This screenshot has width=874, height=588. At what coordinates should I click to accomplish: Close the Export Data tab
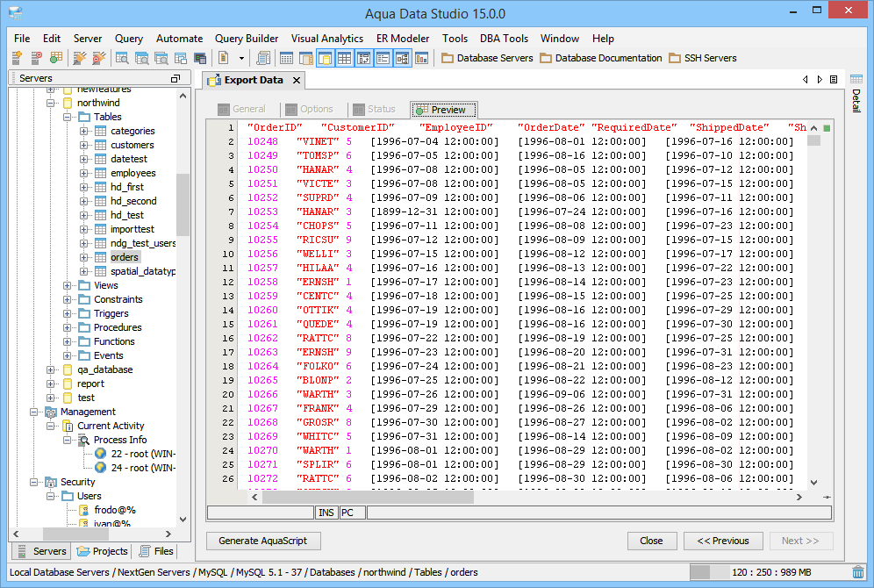tap(297, 80)
